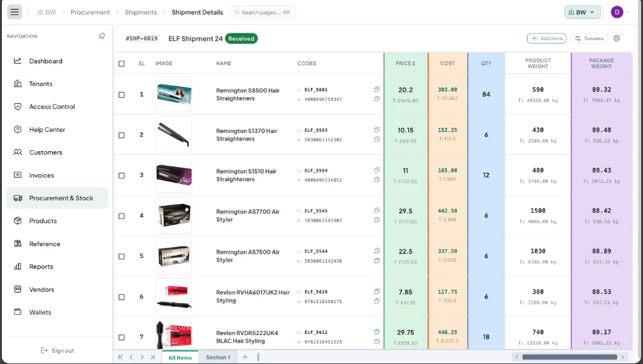This screenshot has width=643, height=364.
Task: Copy barcode 5038061152302
Action: tap(377, 139)
